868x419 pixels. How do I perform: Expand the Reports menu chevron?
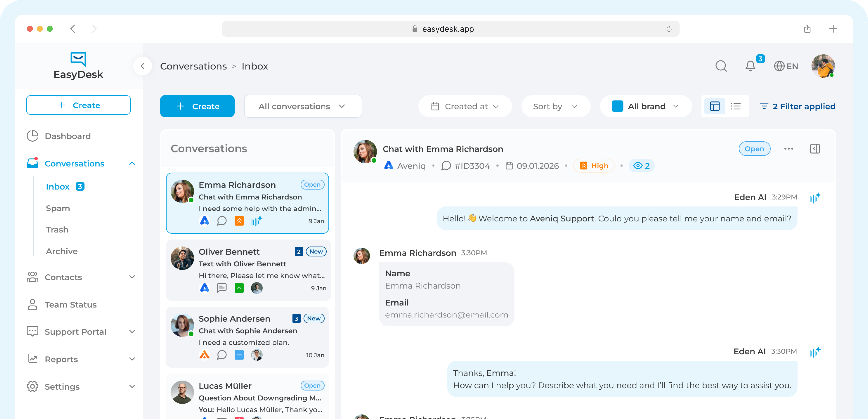(132, 359)
